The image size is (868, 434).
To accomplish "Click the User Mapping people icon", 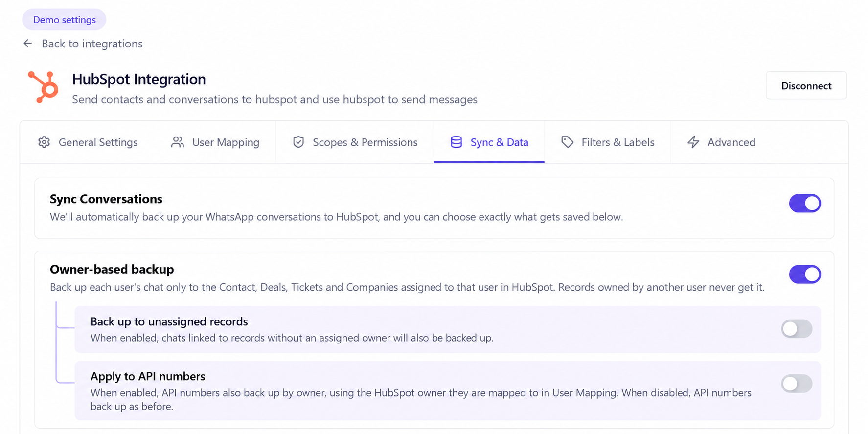I will 178,142.
